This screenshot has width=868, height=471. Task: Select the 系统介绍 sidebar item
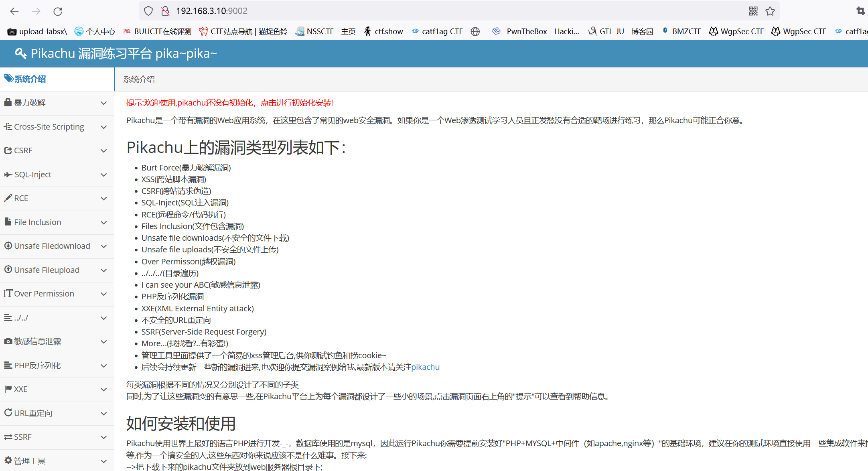coord(57,79)
